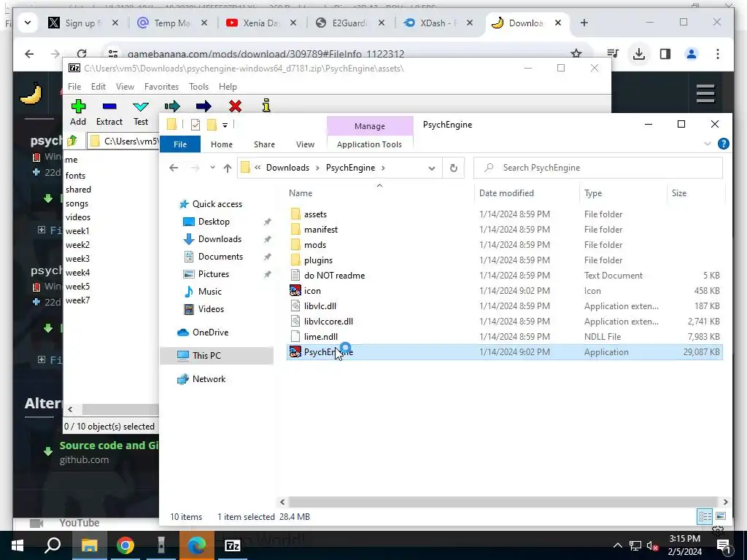This screenshot has height=560, width=747.
Task: Open taskbar search
Action: 53,545
